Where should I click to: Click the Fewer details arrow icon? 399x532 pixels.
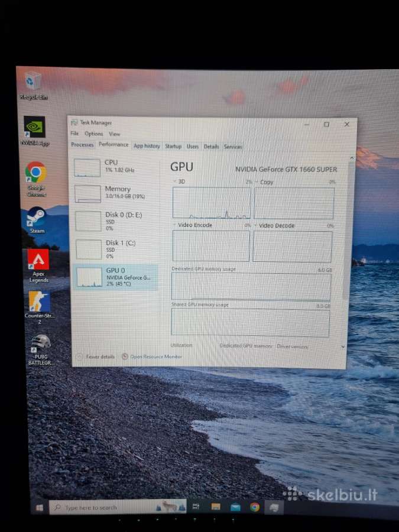[x=79, y=356]
